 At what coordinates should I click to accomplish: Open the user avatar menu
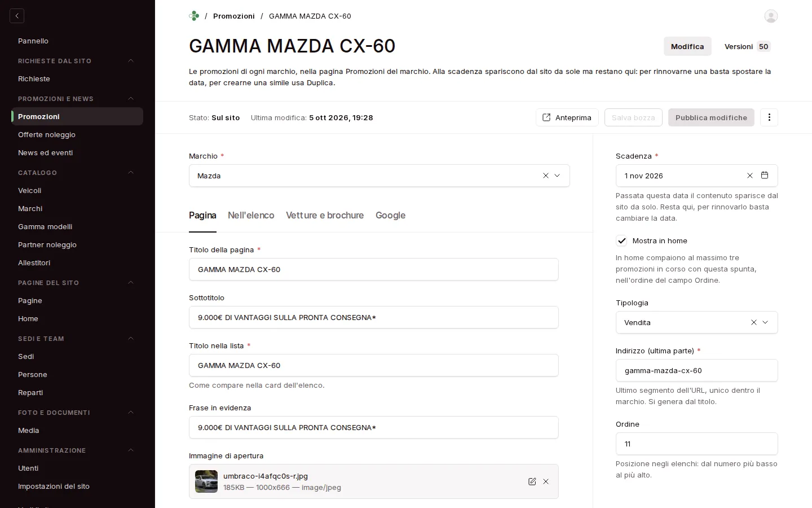pos(771,16)
